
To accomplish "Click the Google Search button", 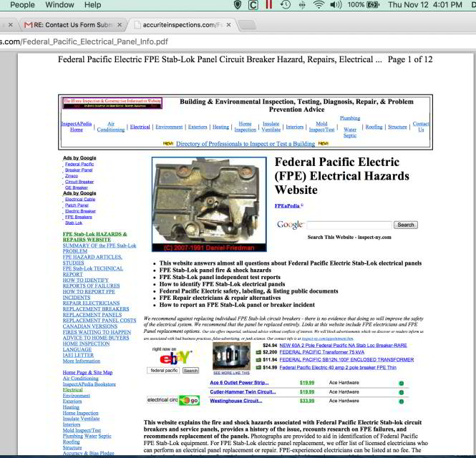I will click(405, 225).
